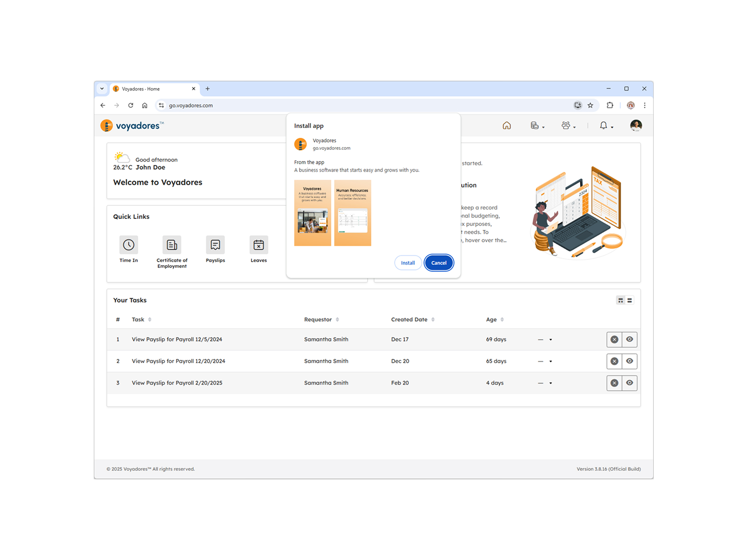Go forward to the next page
Viewport: 747px width, 560px height.
(x=117, y=105)
